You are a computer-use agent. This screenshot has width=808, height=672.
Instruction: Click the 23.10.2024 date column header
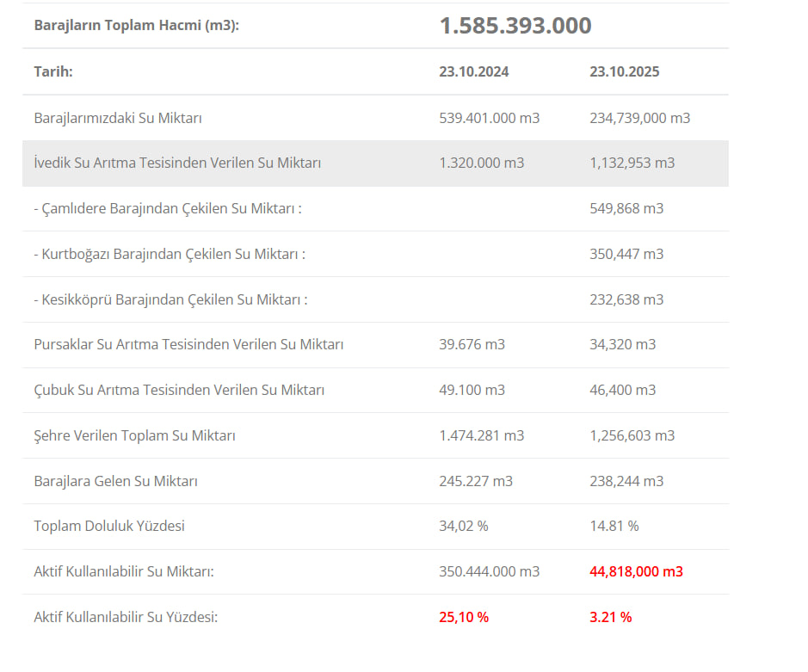pos(473,71)
